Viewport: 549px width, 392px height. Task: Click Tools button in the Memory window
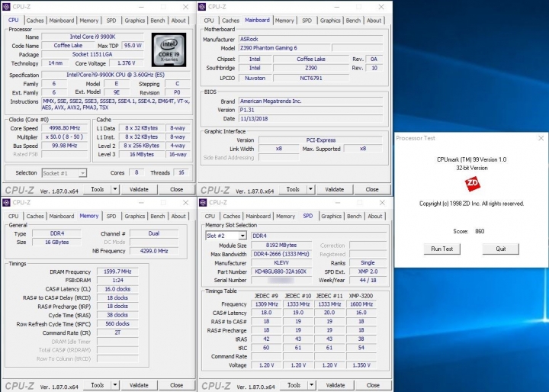tap(98, 385)
